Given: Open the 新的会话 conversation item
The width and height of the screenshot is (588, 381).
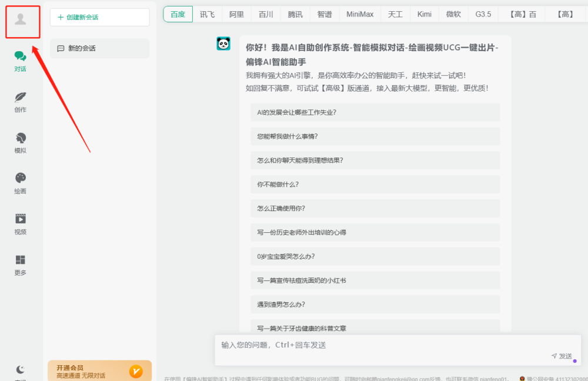Looking at the screenshot, I should click(x=100, y=48).
